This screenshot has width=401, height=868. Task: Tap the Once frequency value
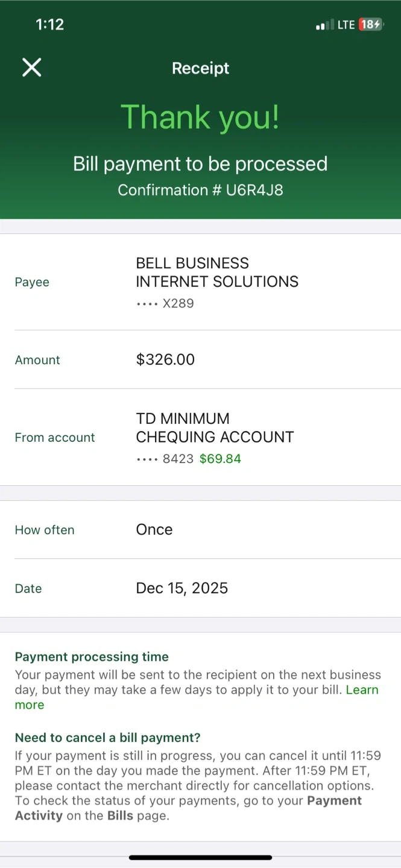tap(154, 530)
